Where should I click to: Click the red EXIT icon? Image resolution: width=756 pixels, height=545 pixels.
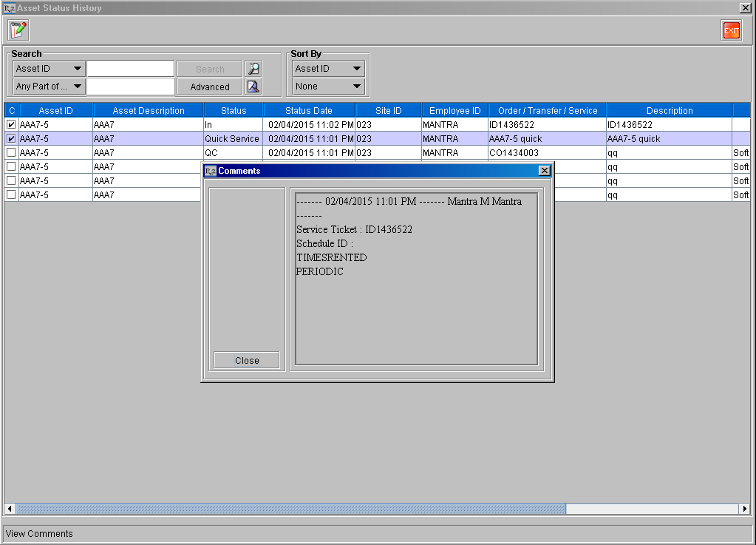(731, 30)
